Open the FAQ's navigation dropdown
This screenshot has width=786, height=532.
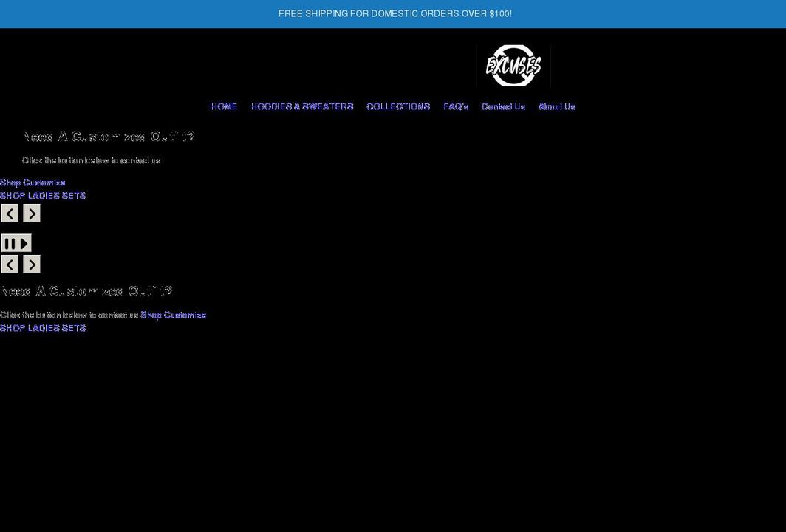point(455,106)
